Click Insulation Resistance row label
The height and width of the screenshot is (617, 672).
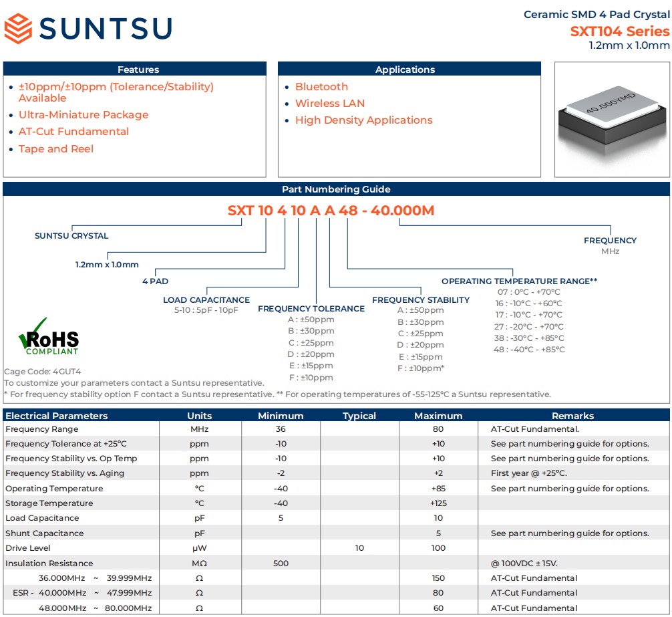pyautogui.click(x=49, y=564)
